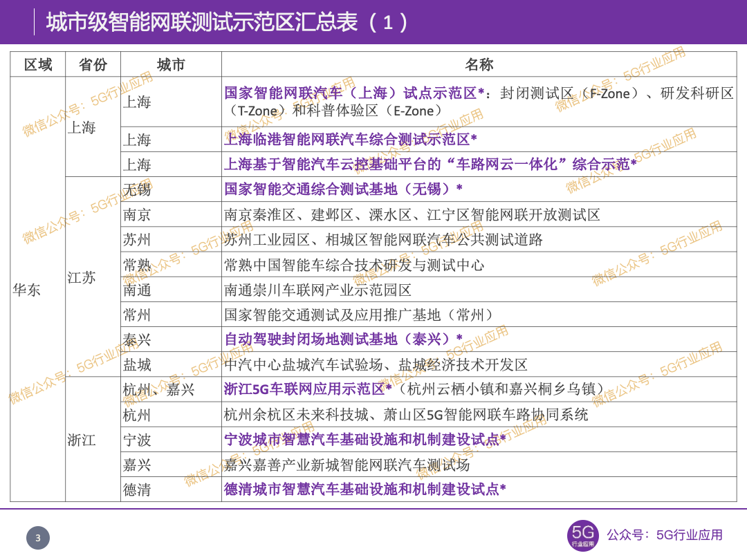Click 国家智能网联汽车（上海）试点示范区 entry
Image resolution: width=747 pixels, height=560 pixels.
(479, 102)
